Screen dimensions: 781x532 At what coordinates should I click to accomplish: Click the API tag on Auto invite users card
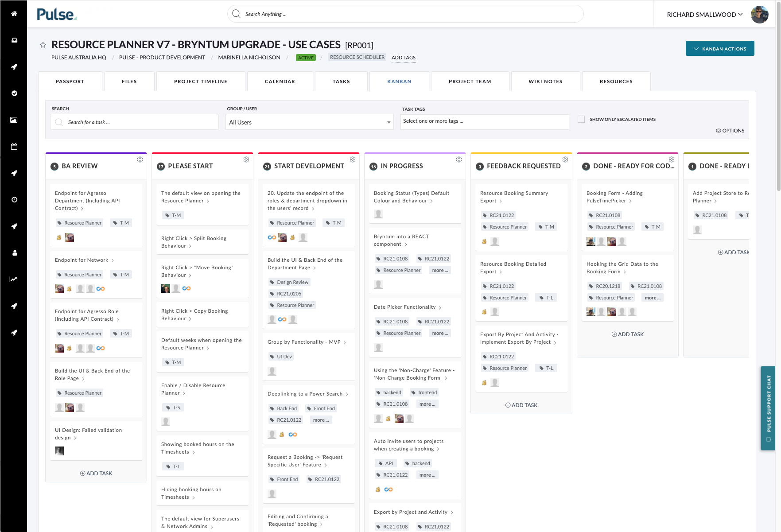pos(385,463)
